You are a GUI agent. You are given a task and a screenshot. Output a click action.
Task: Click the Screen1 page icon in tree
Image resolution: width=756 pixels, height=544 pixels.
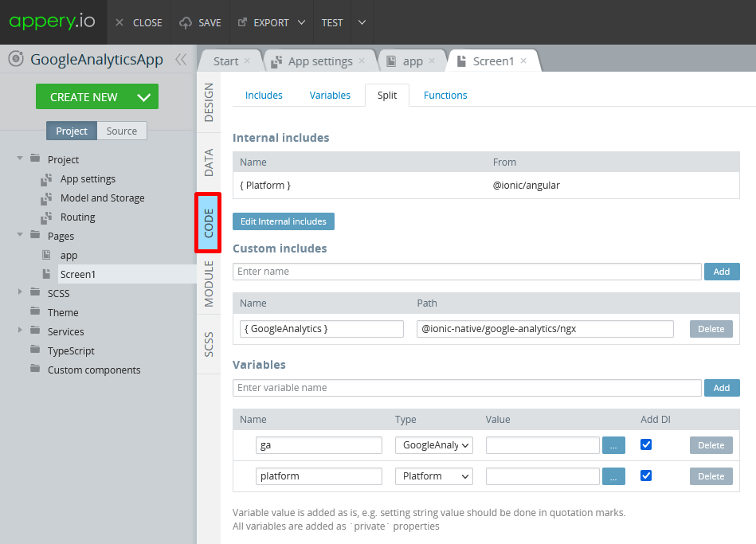pyautogui.click(x=46, y=274)
